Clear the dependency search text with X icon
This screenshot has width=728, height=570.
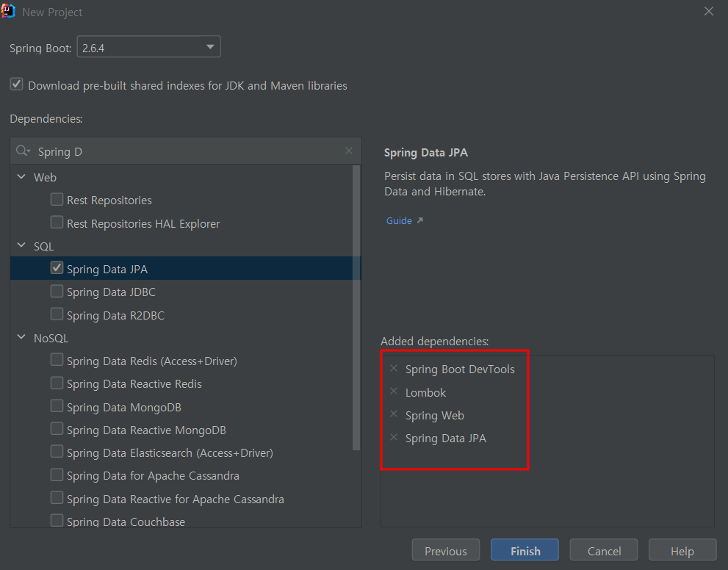click(349, 151)
